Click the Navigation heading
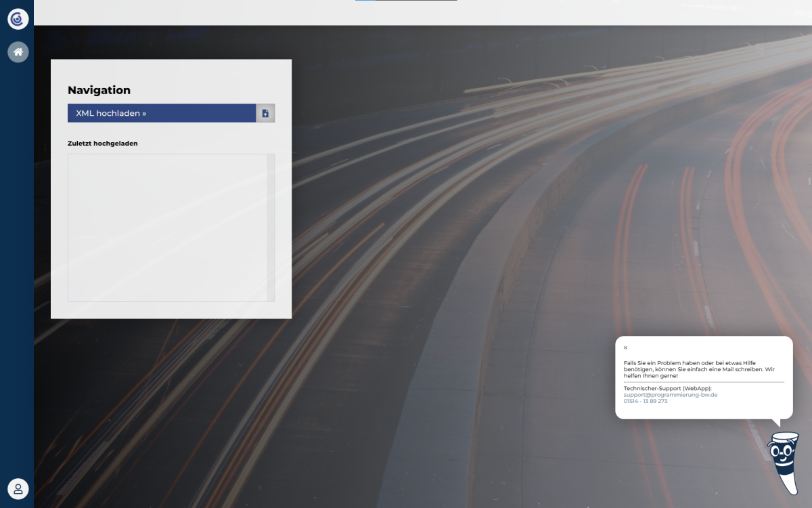The height and width of the screenshot is (508, 812). (x=99, y=90)
